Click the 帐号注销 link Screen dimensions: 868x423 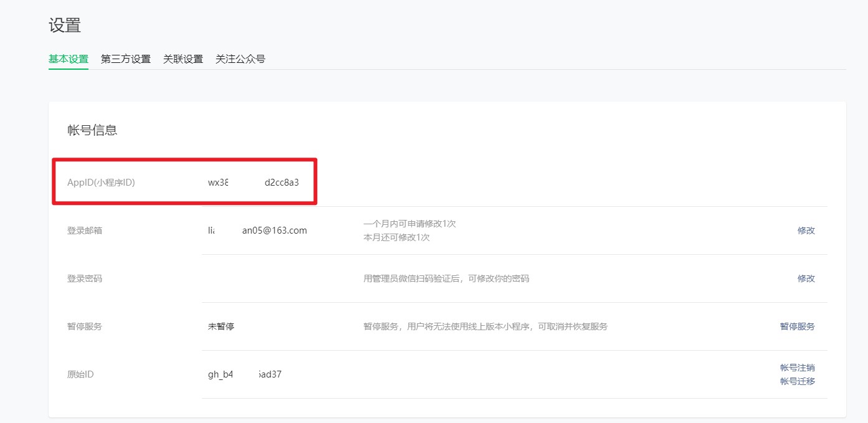797,368
